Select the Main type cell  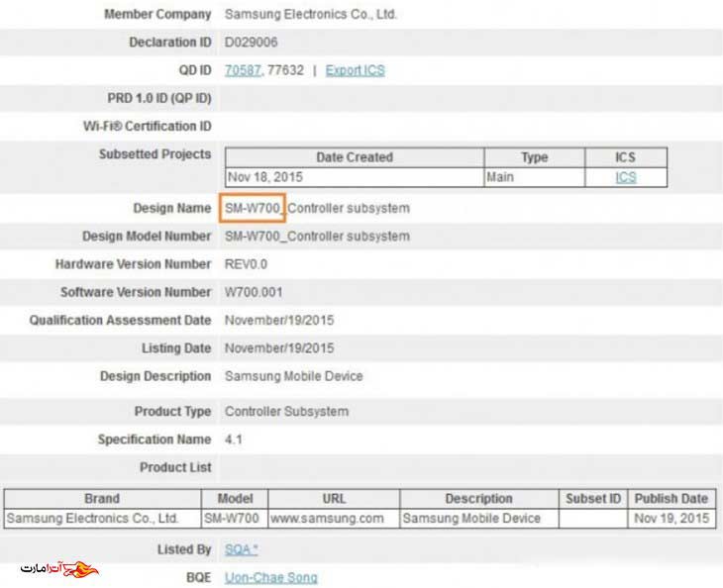pos(500,177)
